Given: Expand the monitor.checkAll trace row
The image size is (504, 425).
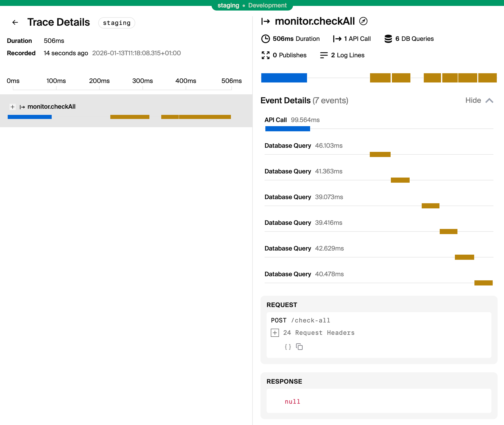Looking at the screenshot, I should point(12,107).
